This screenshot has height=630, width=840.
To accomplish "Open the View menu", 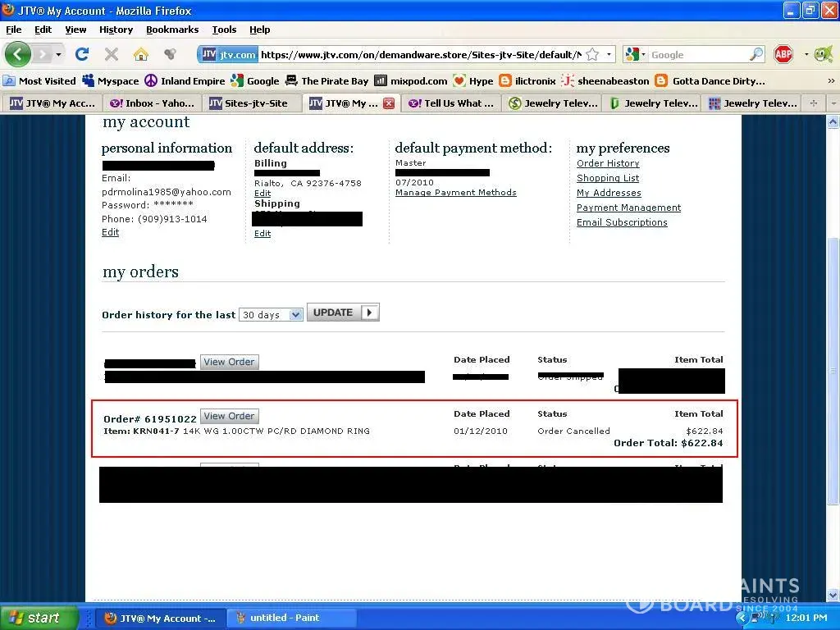I will 75,30.
